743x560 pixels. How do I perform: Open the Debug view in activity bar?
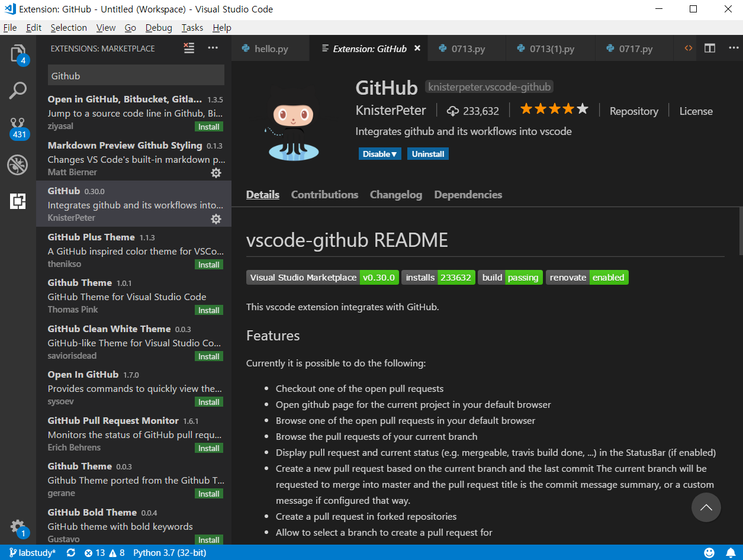point(18,165)
